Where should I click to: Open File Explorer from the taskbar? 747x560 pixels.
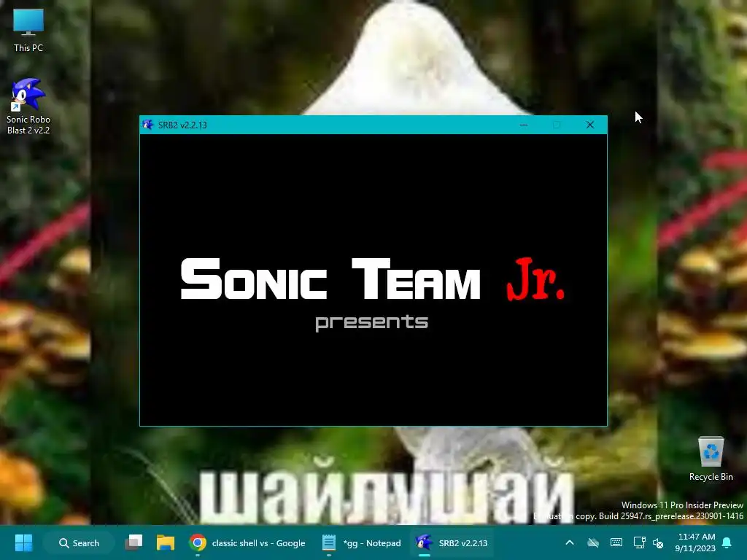[166, 542]
